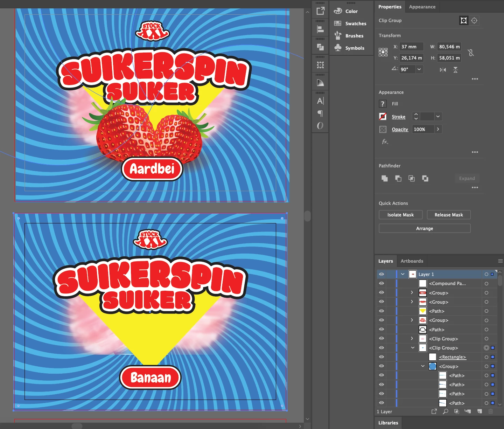The height and width of the screenshot is (429, 504).
Task: Open the Gradient panel from the dock
Action: coord(320,83)
